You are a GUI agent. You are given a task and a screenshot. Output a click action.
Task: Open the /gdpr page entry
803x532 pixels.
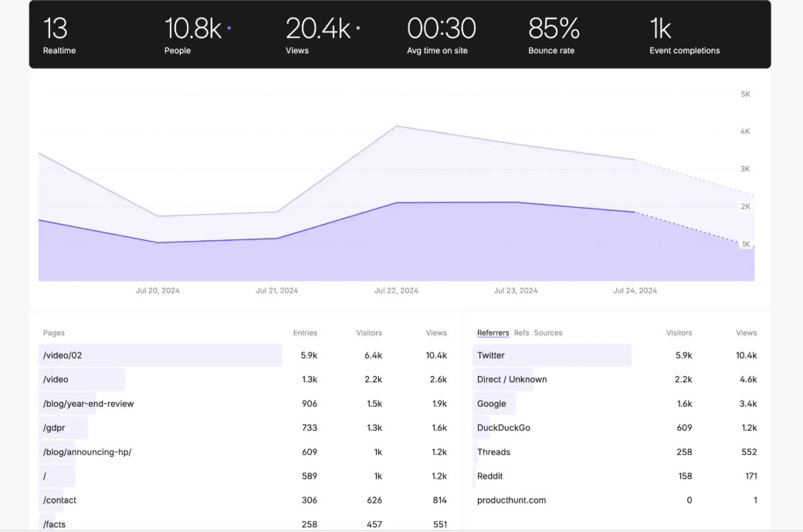coord(55,427)
